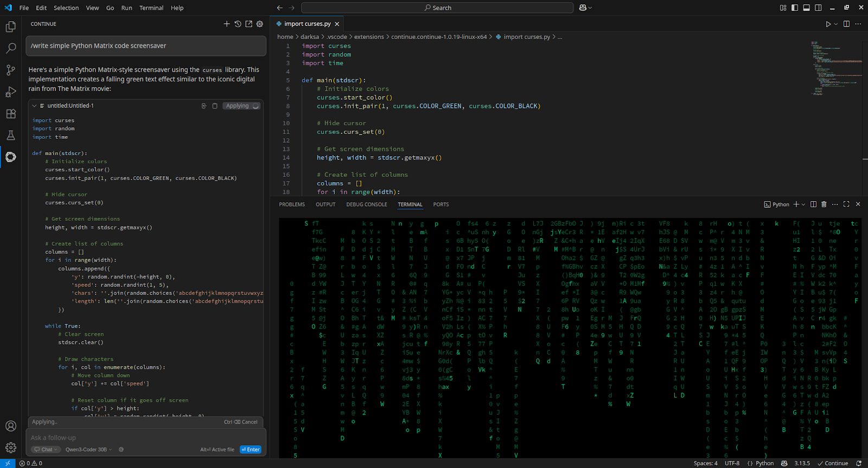868x468 pixels.
Task: Add context with the @ icon
Action: coord(121,449)
